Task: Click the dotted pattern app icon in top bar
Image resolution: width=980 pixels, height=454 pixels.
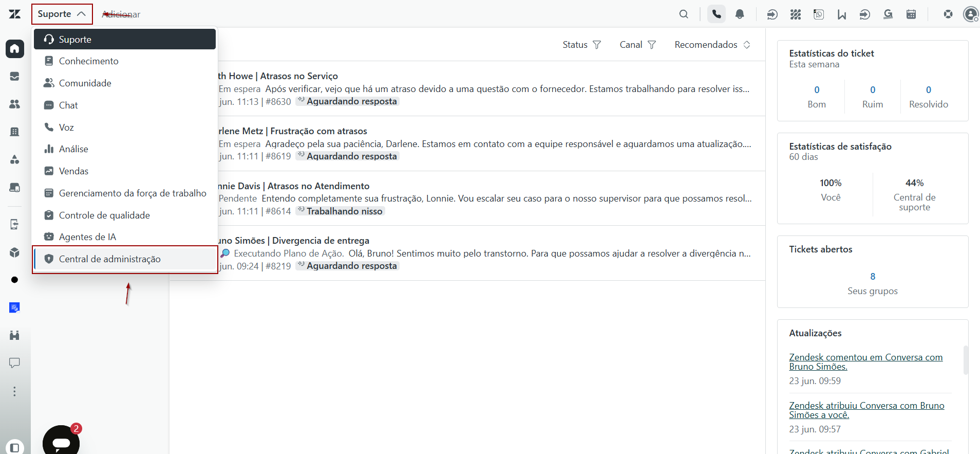Action: pos(796,14)
